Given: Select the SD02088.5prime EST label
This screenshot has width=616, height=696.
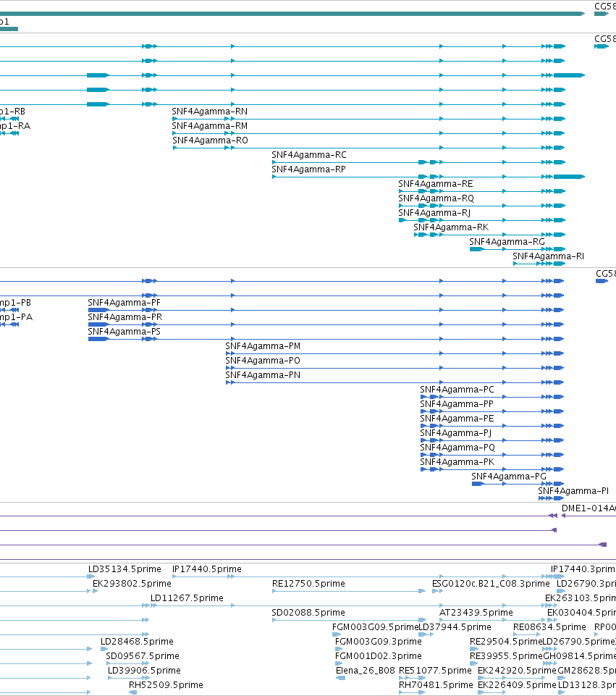Looking at the screenshot, I should tap(308, 613).
